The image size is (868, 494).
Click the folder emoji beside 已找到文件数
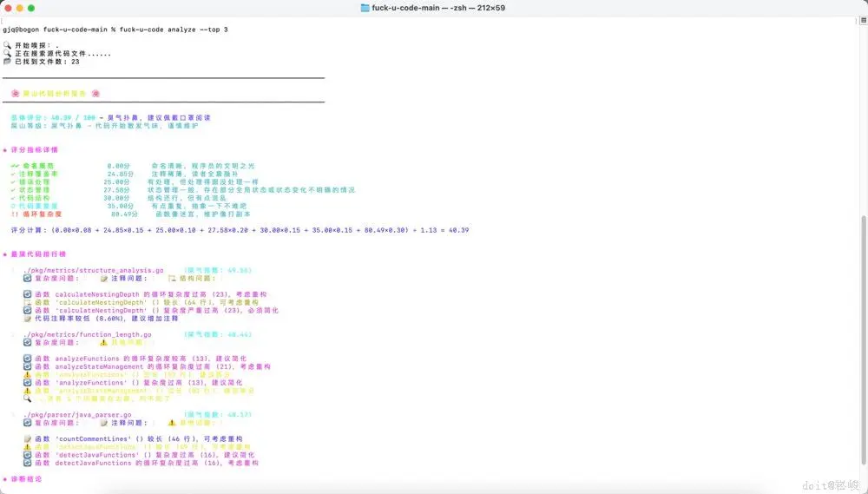pos(7,62)
